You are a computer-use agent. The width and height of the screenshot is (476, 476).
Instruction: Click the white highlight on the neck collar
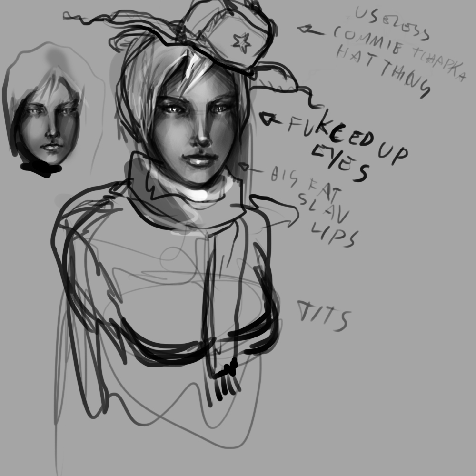point(200,194)
